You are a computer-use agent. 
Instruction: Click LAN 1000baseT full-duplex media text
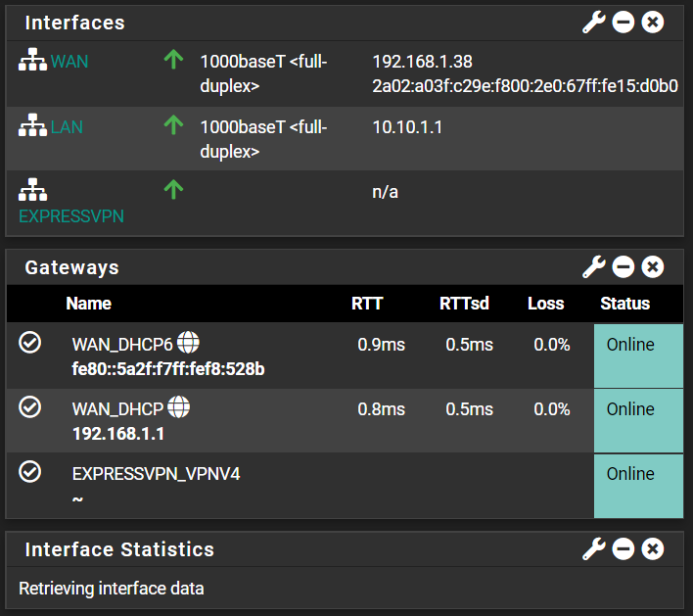coord(264,139)
